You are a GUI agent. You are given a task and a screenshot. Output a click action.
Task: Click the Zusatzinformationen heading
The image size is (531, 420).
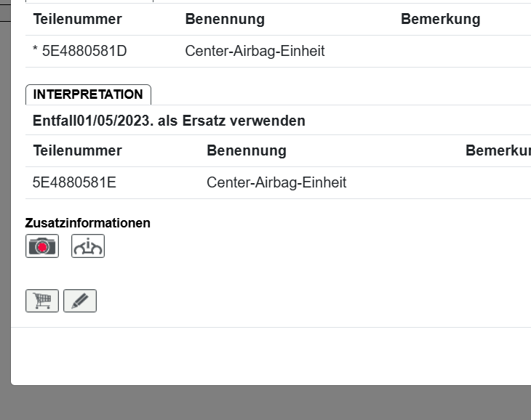[x=87, y=223]
